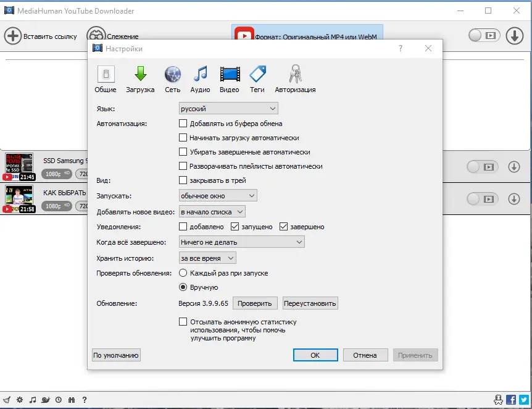This screenshot has height=409, width=532.
Task: Toggle закрывать в трей checkbox
Action: tap(183, 180)
